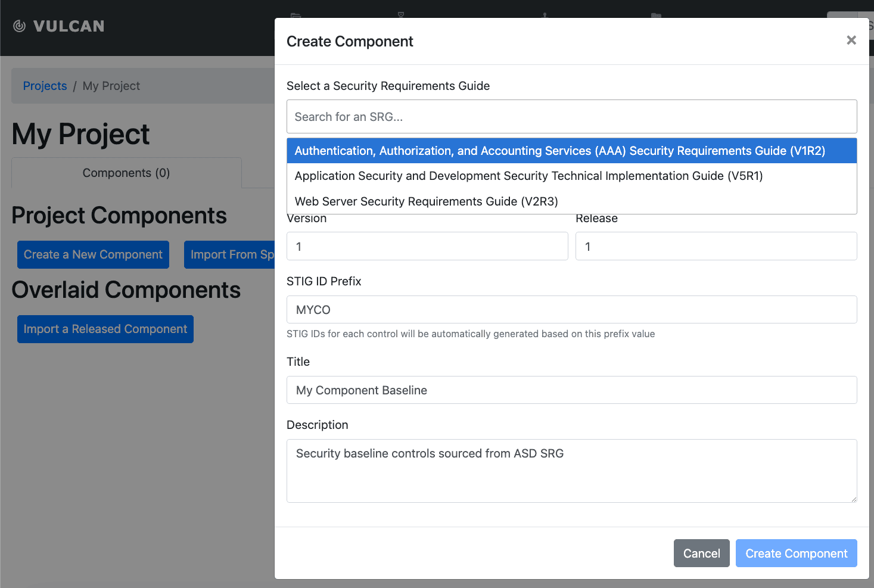The height and width of the screenshot is (588, 874).
Task: Close the Create Component dialog via X icon
Action: (x=851, y=40)
